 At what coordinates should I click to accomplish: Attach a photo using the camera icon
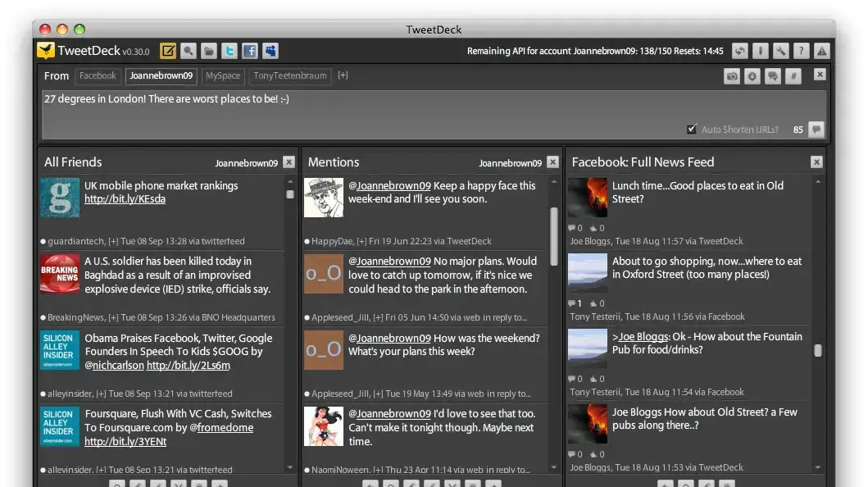[732, 76]
